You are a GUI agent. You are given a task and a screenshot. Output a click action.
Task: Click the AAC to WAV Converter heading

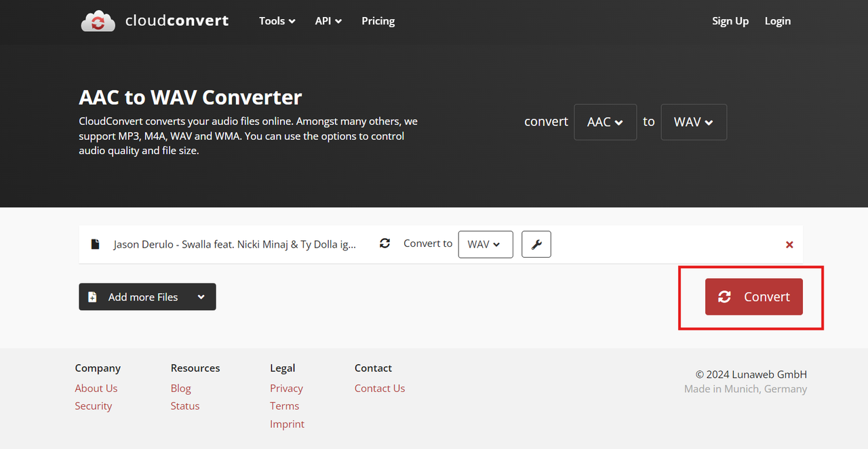tap(191, 98)
